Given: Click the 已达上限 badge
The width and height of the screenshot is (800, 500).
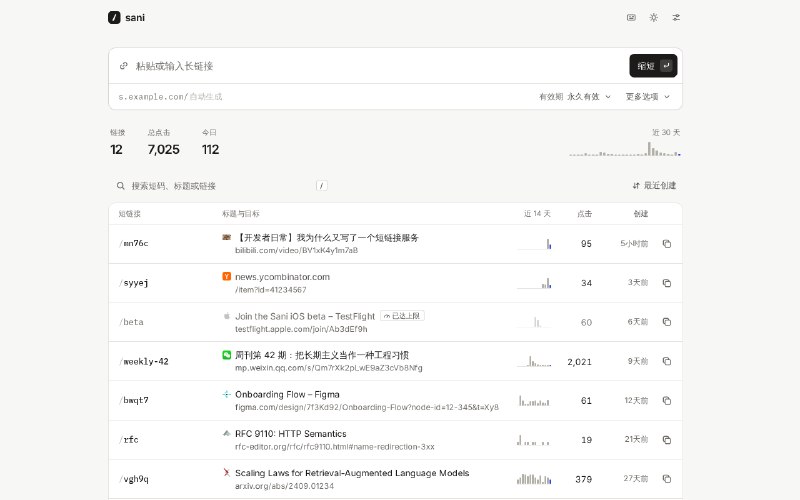Looking at the screenshot, I should [403, 316].
